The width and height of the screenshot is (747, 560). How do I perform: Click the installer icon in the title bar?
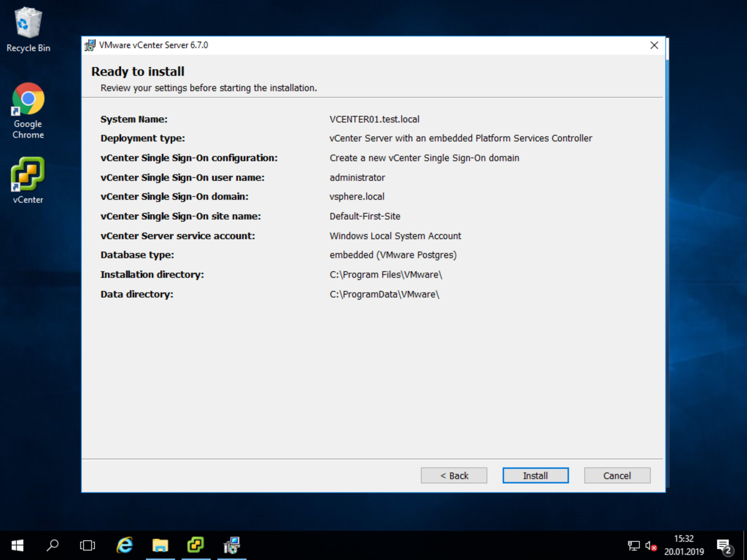[90, 45]
